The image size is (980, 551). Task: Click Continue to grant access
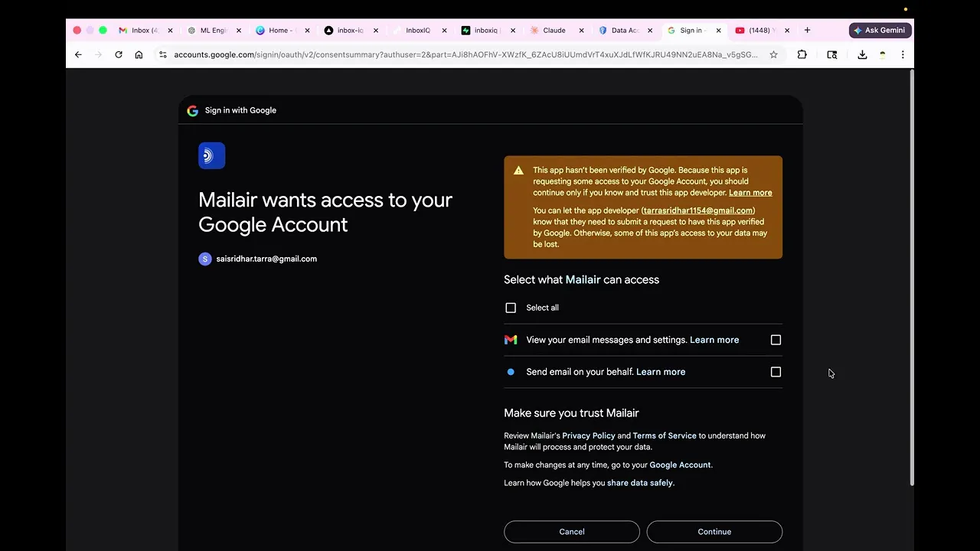714,532
